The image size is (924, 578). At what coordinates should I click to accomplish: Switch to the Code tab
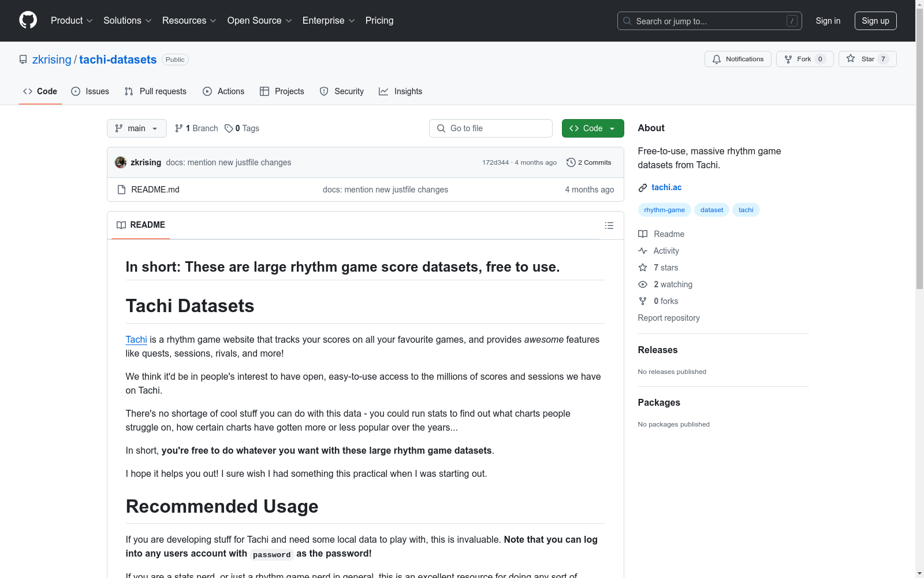[40, 91]
